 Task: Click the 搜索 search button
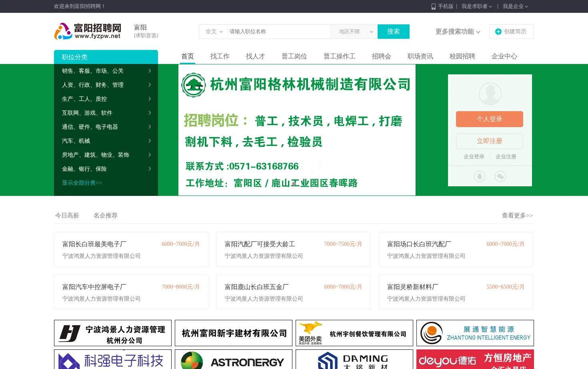(x=394, y=32)
